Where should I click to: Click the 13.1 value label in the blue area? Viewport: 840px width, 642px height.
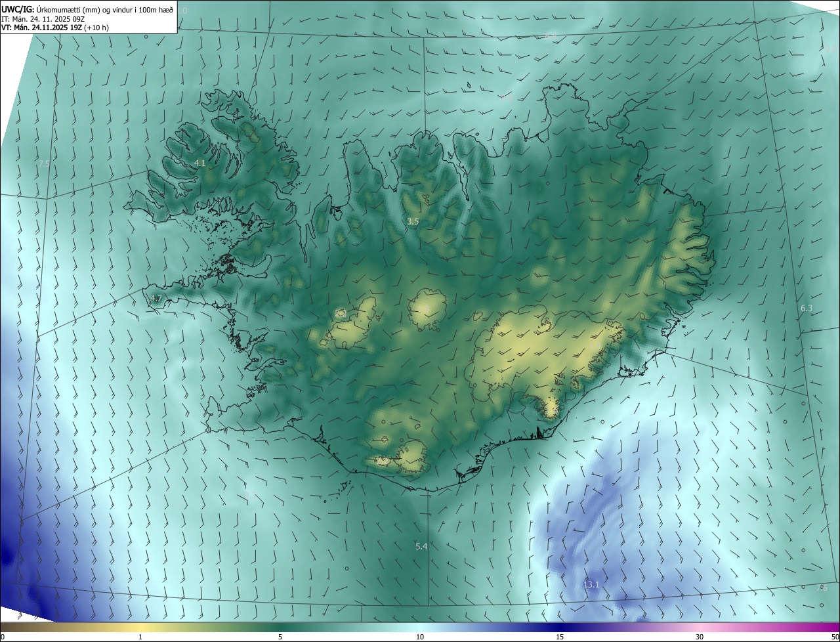click(x=591, y=584)
